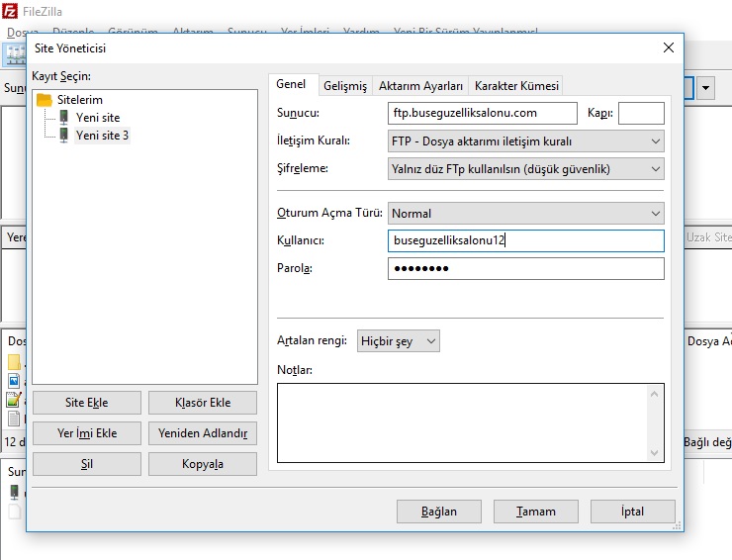
Task: Click the Kapı port input field
Action: point(641,113)
